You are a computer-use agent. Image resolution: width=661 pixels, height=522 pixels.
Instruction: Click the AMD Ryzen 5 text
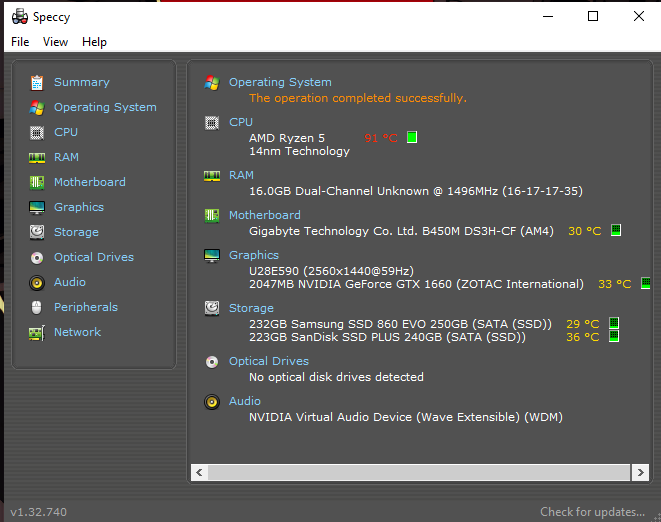pyautogui.click(x=287, y=138)
